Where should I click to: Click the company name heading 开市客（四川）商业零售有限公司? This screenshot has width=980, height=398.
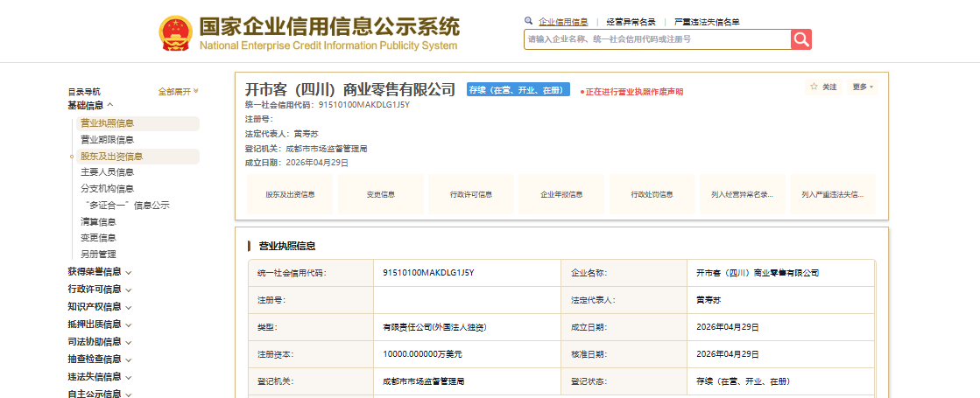click(x=350, y=90)
